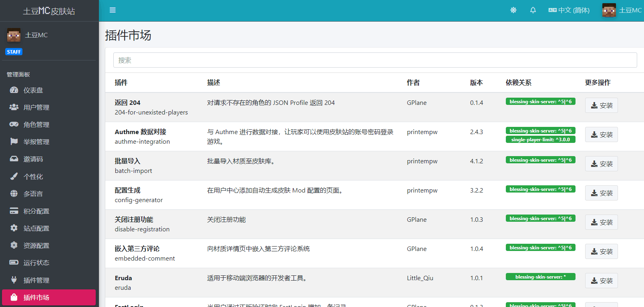Go to 站点配置 in the sidebar
This screenshot has width=644, height=307.
click(49, 228)
